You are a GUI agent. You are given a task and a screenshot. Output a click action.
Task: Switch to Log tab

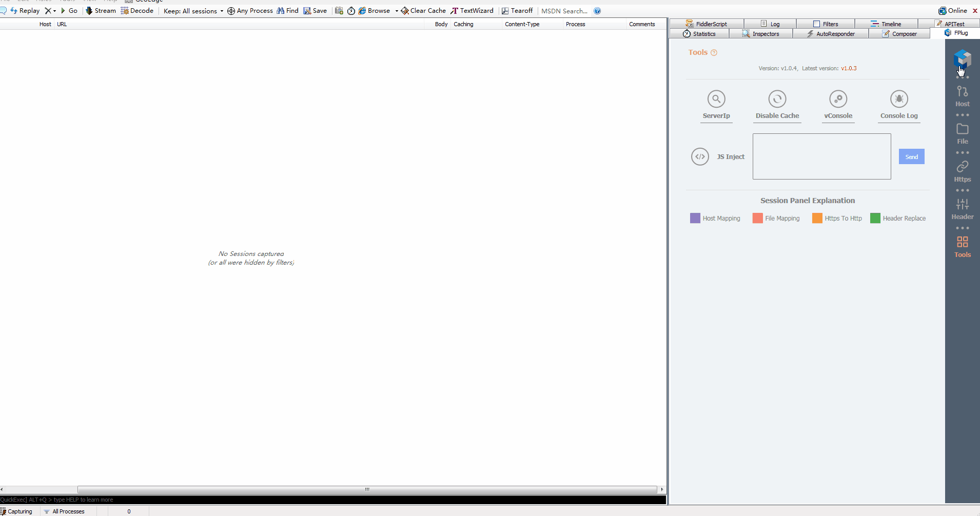tap(770, 24)
